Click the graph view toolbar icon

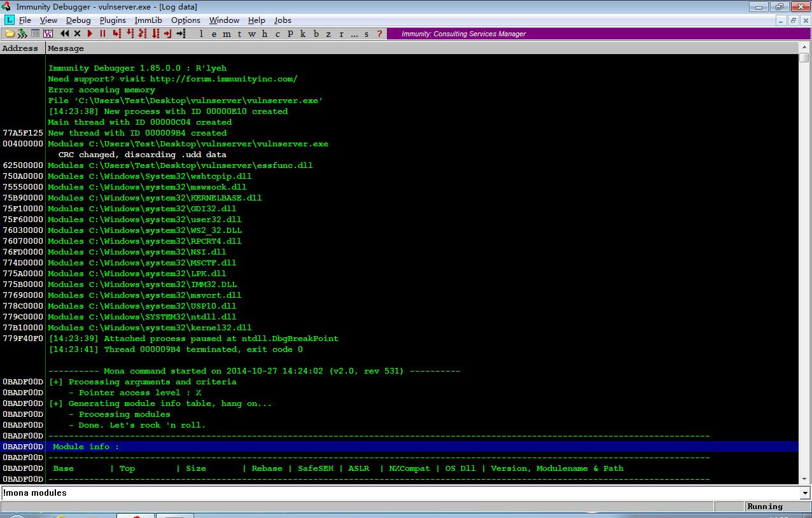(48, 34)
